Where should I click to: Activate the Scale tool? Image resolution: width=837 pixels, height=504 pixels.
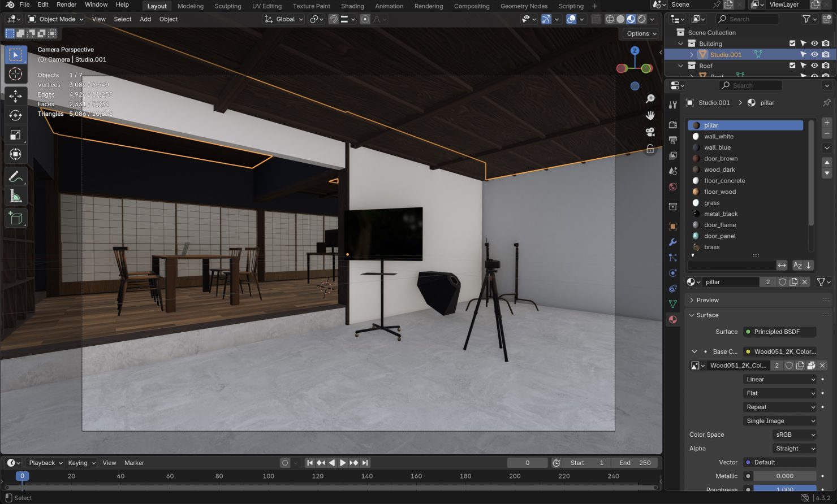pos(15,134)
